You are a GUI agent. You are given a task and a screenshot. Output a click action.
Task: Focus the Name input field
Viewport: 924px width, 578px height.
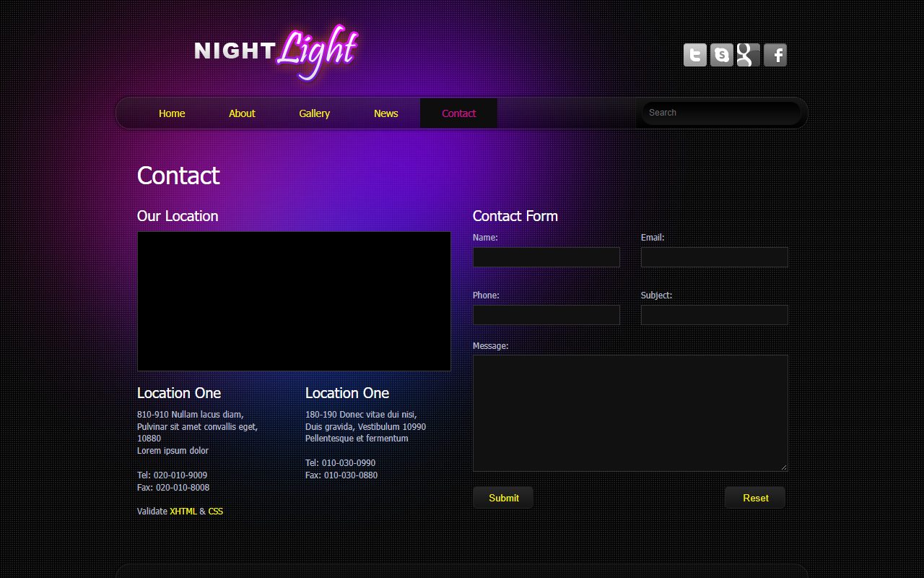tap(546, 257)
